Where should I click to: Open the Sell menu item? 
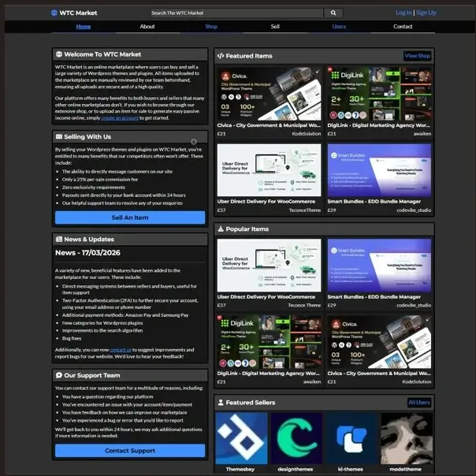tap(275, 27)
